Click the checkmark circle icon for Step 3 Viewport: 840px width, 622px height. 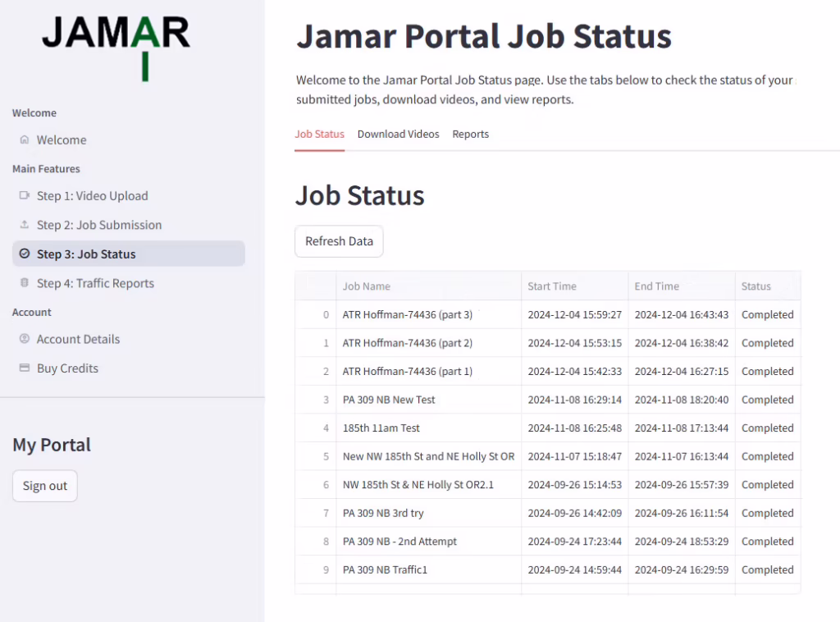24,254
